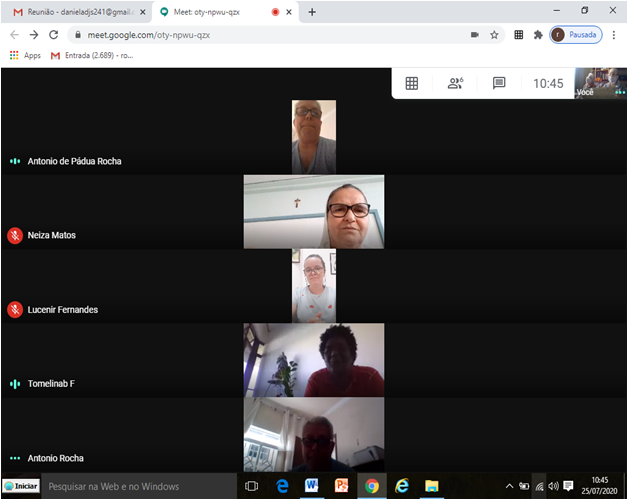628x500 pixels.
Task: Open a new browser tab
Action: [312, 12]
